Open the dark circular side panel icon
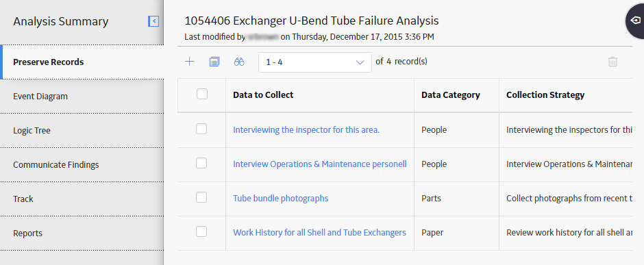This screenshot has width=644, height=265. (635, 20)
